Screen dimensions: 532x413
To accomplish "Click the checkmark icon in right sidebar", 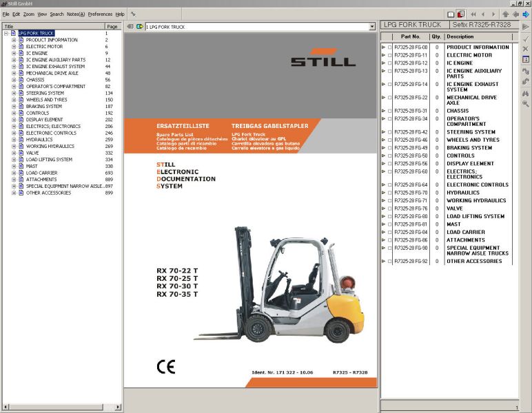I will (526, 38).
